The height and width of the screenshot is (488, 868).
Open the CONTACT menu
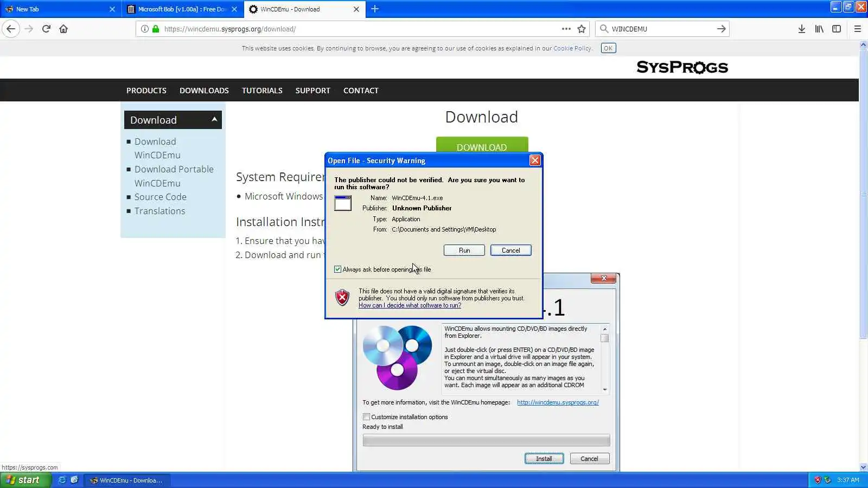[361, 91]
